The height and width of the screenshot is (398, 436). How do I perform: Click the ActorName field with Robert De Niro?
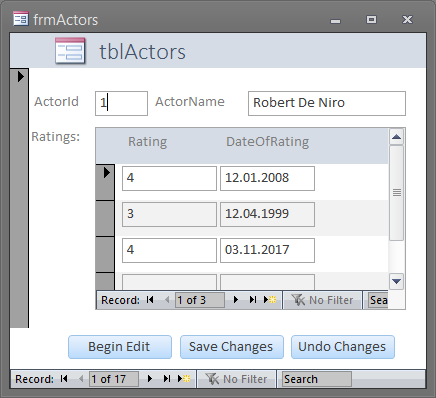tap(327, 103)
